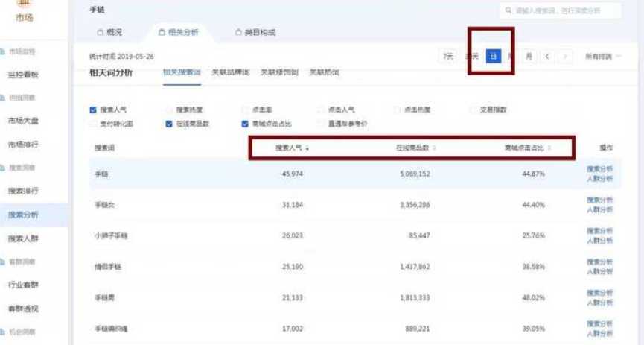Select the 小狮子手链 search term cell
644x345 pixels.
tap(111, 235)
